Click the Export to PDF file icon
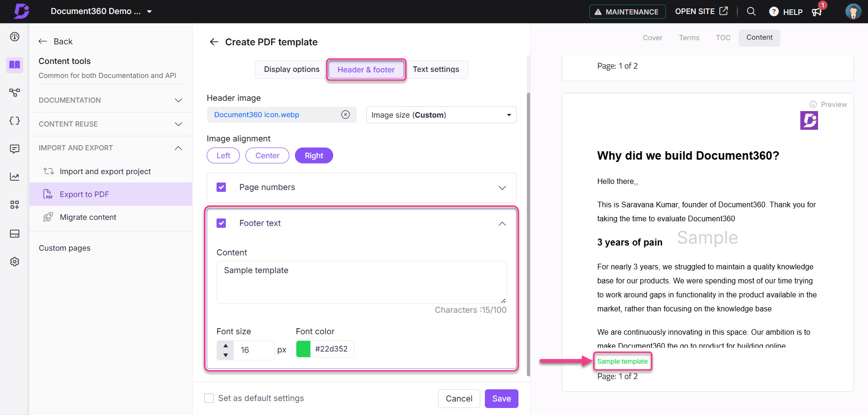 (x=48, y=194)
